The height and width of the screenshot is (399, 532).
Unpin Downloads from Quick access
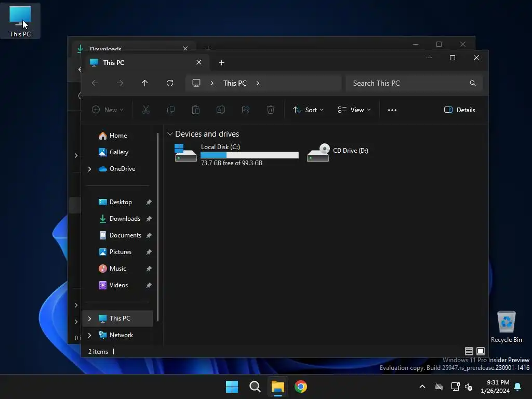(x=149, y=219)
